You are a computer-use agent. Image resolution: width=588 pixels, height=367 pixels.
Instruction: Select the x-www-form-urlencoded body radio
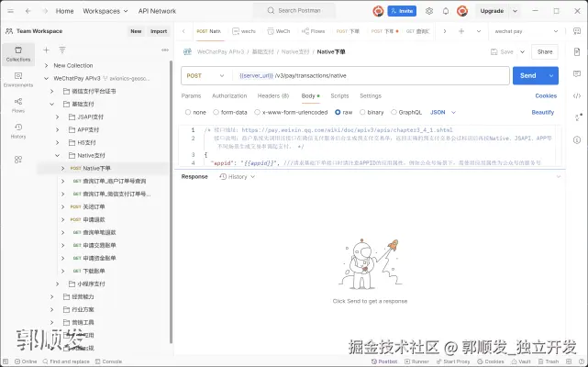[257, 112]
